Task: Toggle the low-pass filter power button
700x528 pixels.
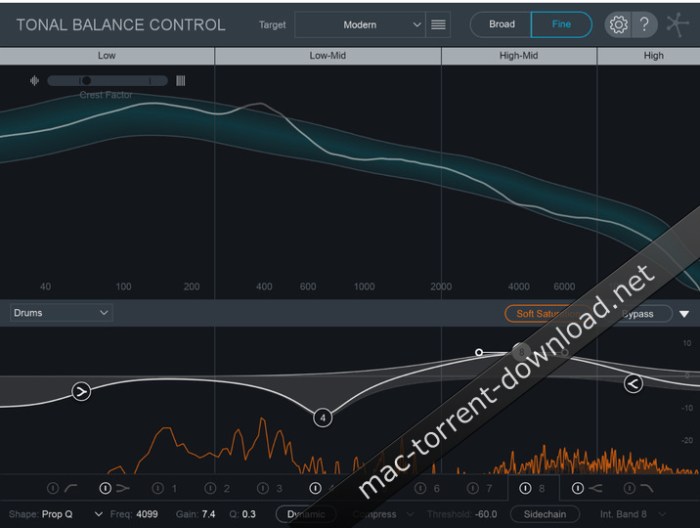Action: [x=629, y=488]
